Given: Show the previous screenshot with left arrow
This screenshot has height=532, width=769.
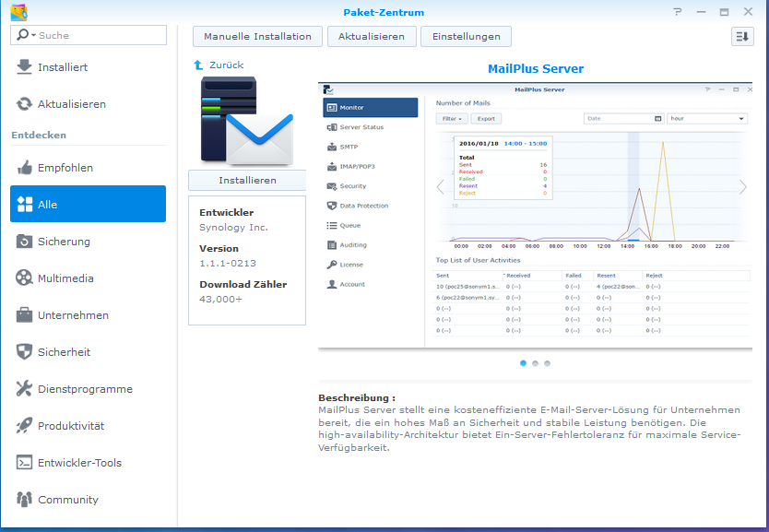Looking at the screenshot, I should (440, 187).
